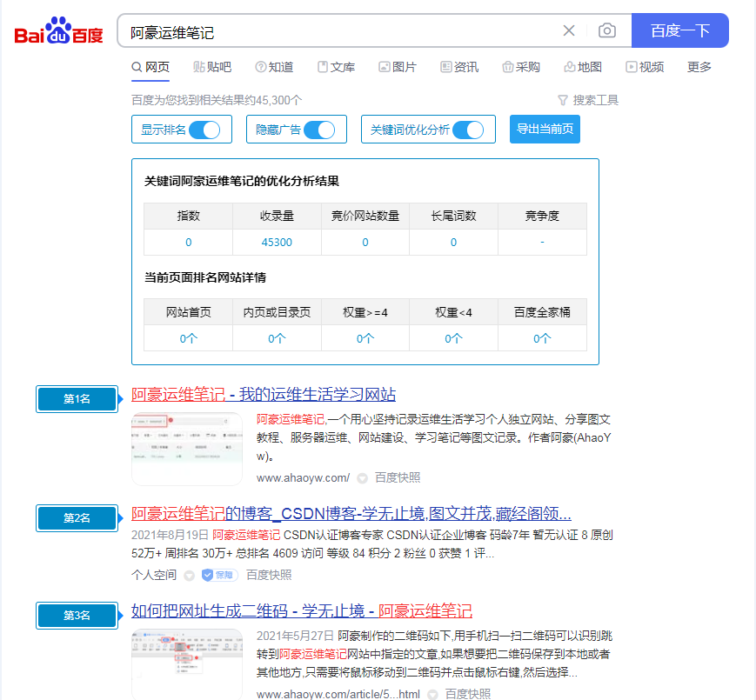The height and width of the screenshot is (700, 756).
Task: Open CSDN博客 result link
Action: point(351,514)
